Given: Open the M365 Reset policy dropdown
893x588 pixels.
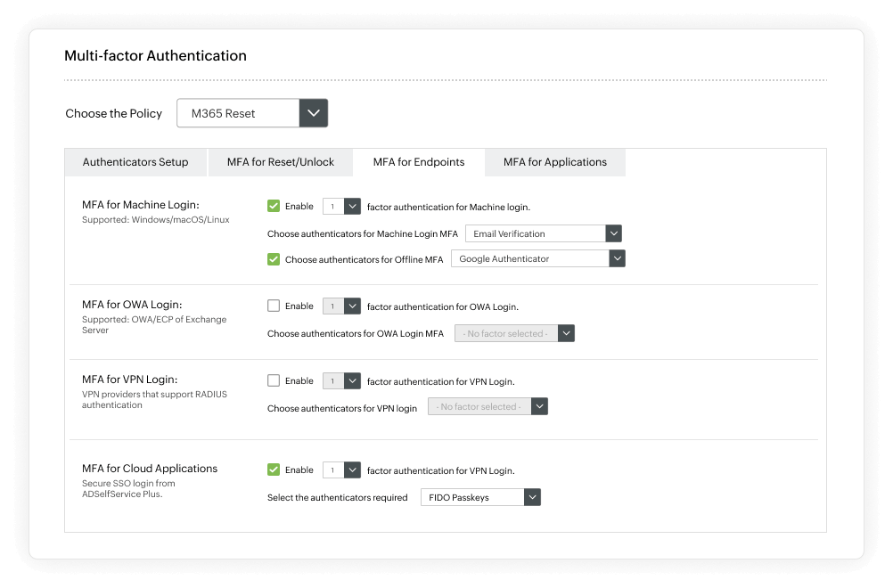Looking at the screenshot, I should click(312, 112).
